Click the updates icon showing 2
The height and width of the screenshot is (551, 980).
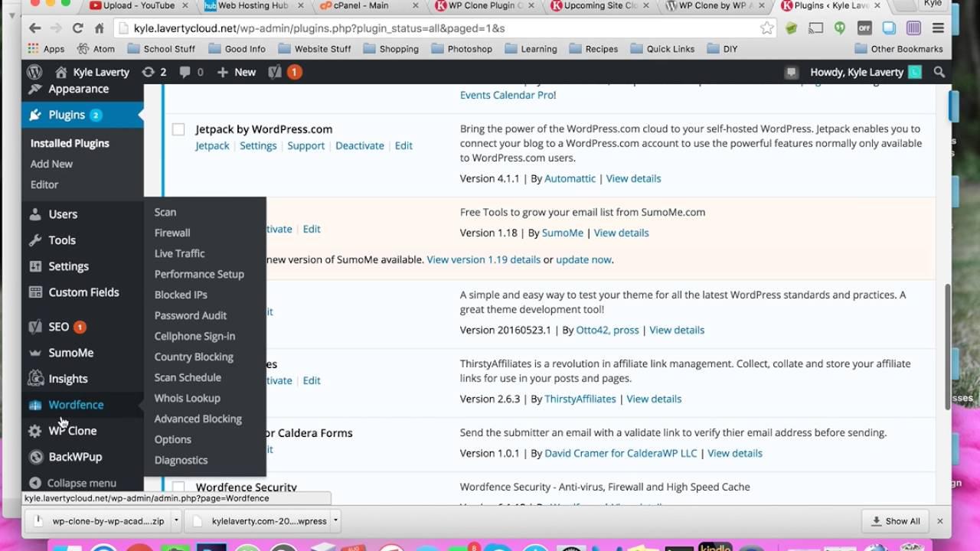click(x=154, y=72)
